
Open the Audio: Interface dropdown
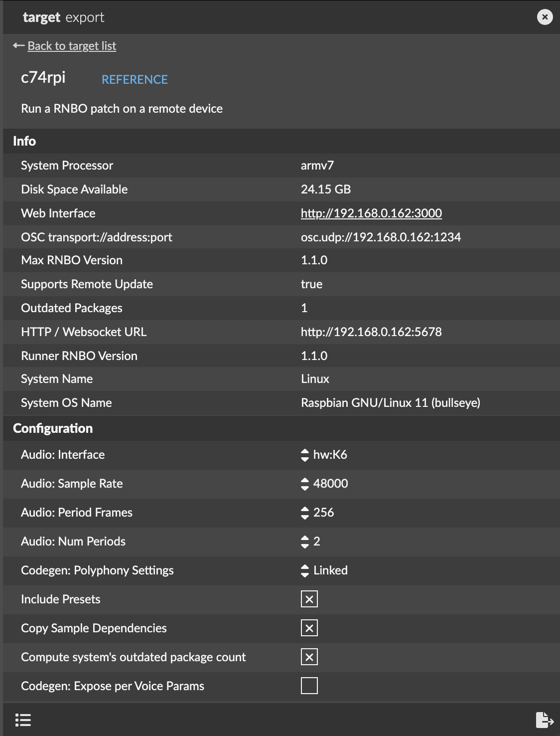coord(324,455)
